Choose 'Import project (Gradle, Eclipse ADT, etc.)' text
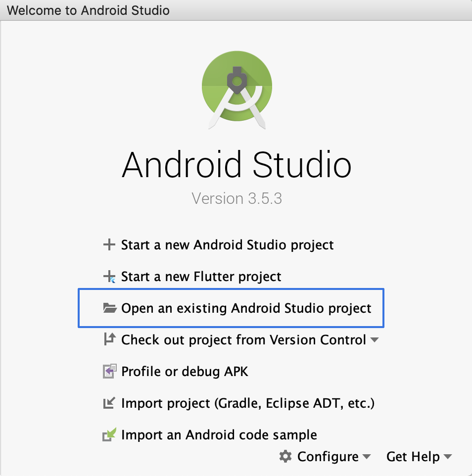The image size is (472, 476). click(247, 403)
